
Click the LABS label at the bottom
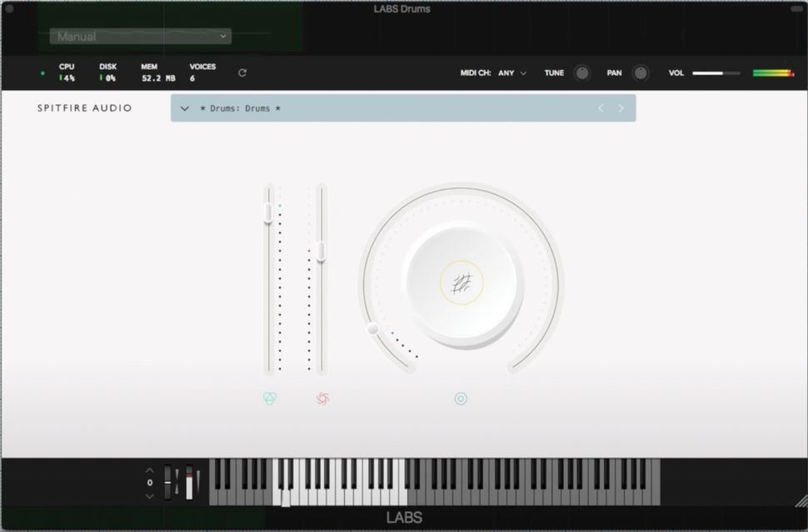tap(404, 516)
